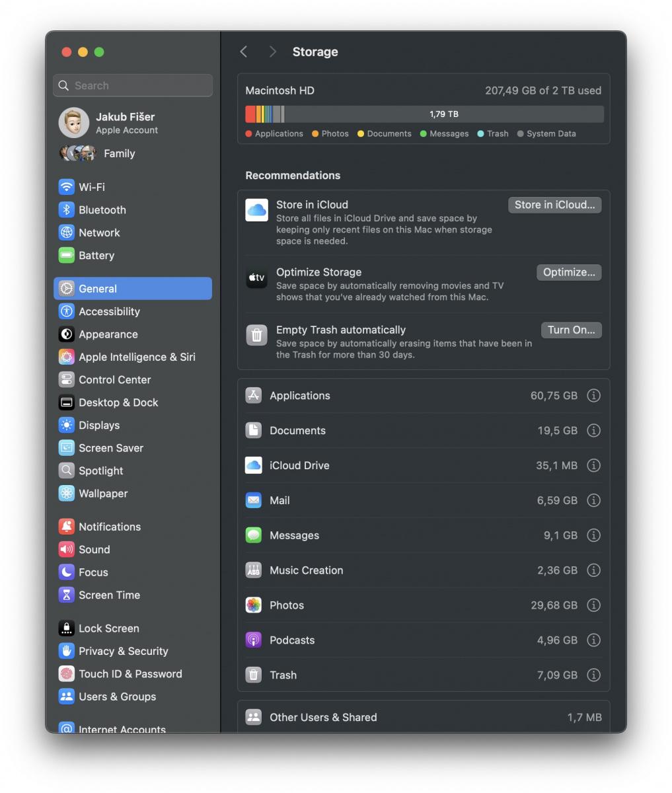Viewport: 672px width, 793px height.
Task: Click the Wallpaper icon
Action: coord(66,493)
